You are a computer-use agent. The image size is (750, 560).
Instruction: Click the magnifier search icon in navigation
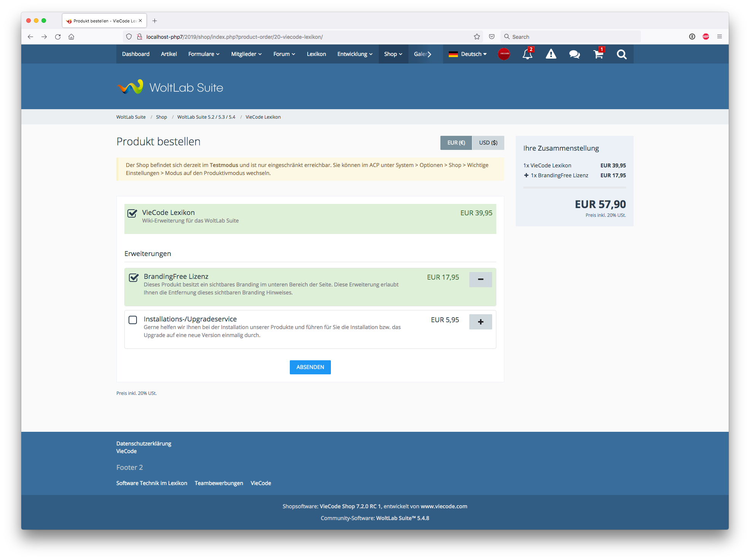(621, 54)
